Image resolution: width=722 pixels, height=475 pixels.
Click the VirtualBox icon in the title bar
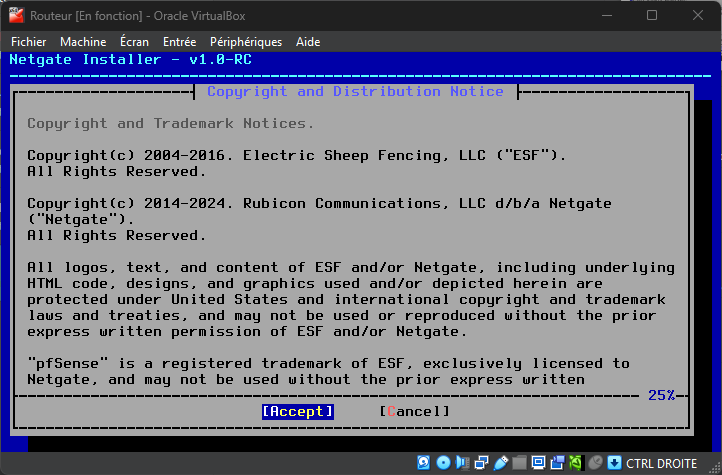tap(17, 15)
